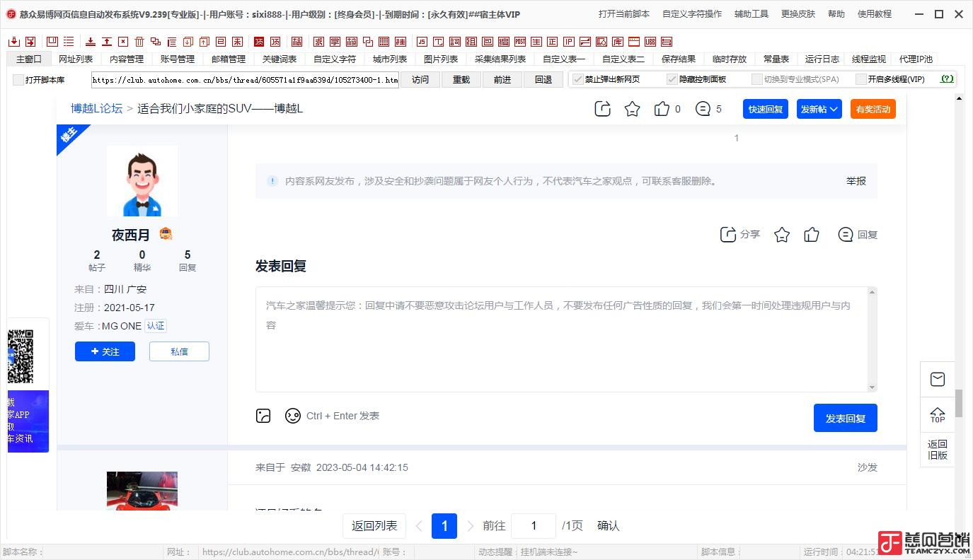Click the list lines toolbar icon
Image resolution: width=973 pixels, height=560 pixels.
[69, 42]
